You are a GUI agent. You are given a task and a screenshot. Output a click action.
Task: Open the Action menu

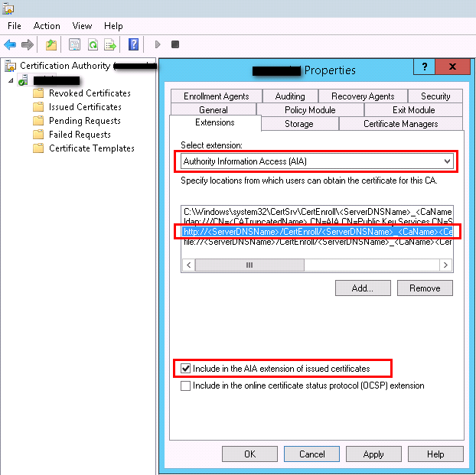point(47,26)
